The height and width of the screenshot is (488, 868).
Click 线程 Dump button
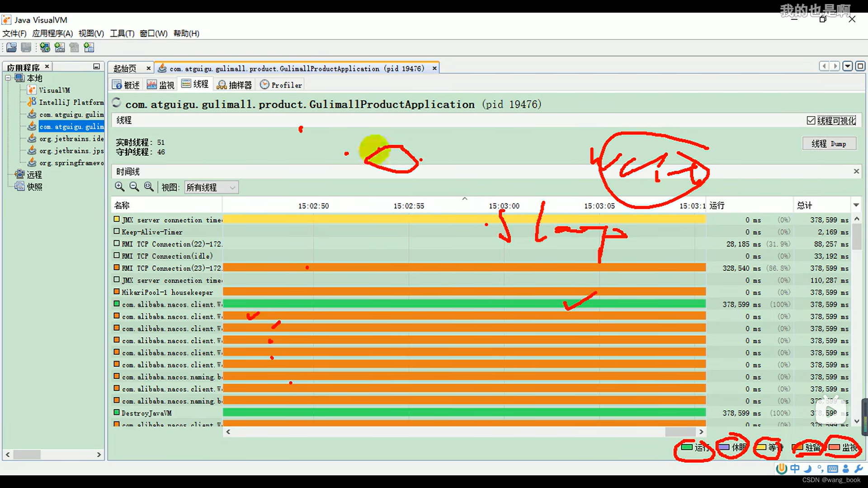(x=829, y=144)
